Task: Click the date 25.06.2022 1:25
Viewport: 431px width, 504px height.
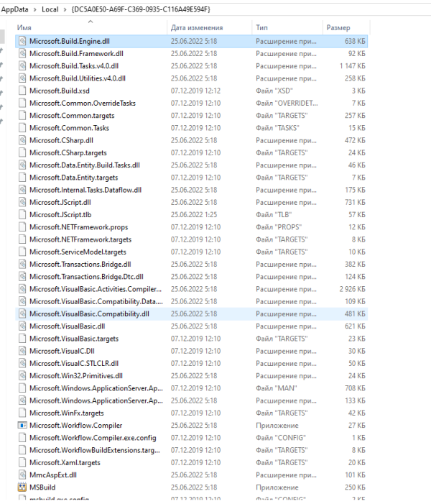Action: 194,214
